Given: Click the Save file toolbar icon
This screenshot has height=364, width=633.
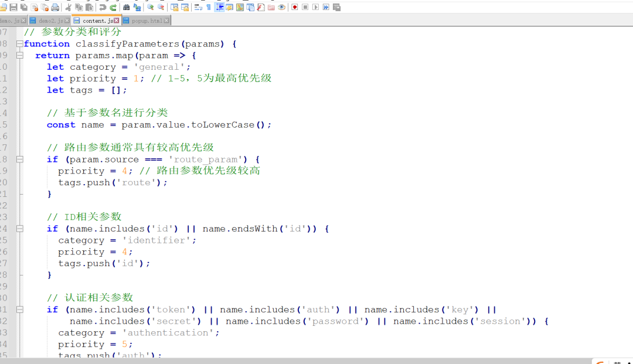Looking at the screenshot, I should [x=13, y=7].
